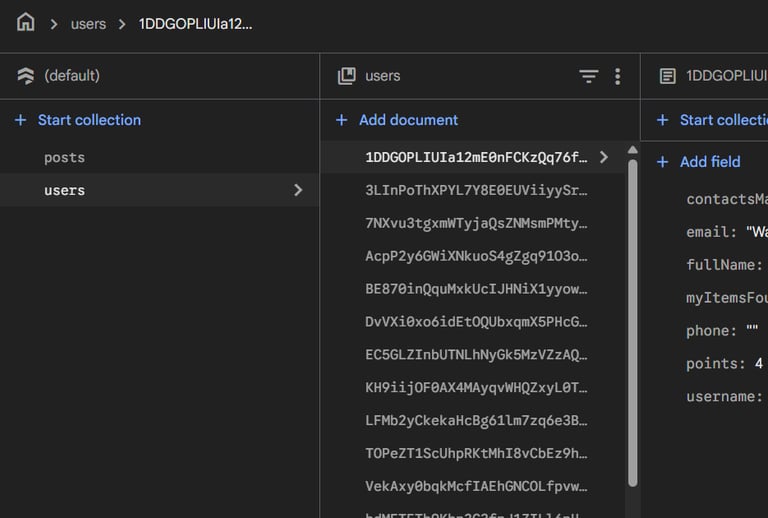The height and width of the screenshot is (518, 768).
Task: Click the users collection title in header
Action: [383, 76]
